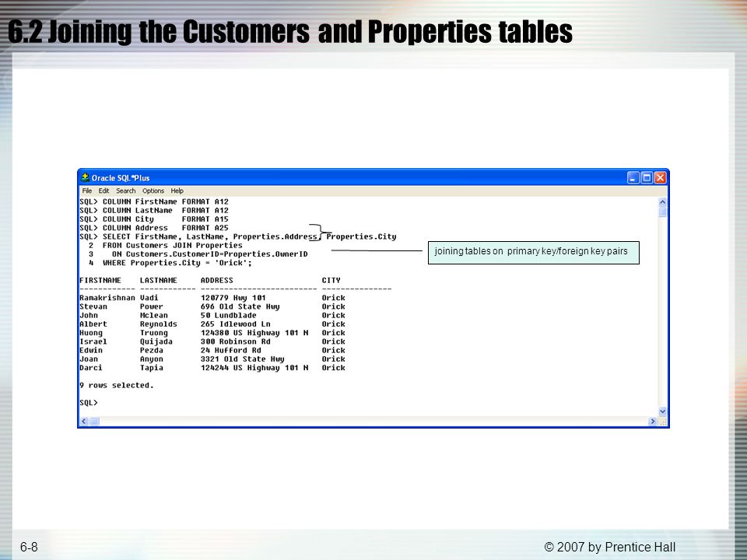Click the LASTNAME column header text
Image resolution: width=747 pixels, height=560 pixels.
(158, 281)
